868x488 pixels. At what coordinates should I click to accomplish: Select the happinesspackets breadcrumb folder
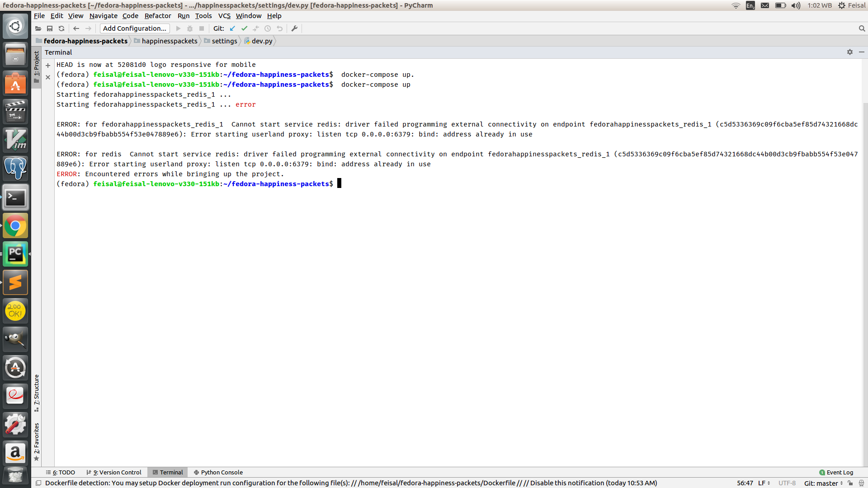point(166,41)
